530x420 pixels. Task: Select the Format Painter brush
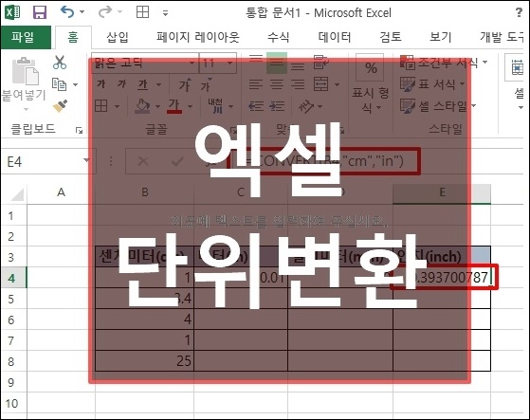coord(60,106)
